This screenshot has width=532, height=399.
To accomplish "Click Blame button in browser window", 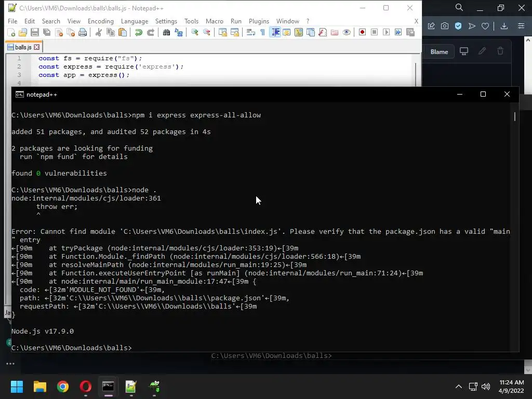I will point(439,52).
